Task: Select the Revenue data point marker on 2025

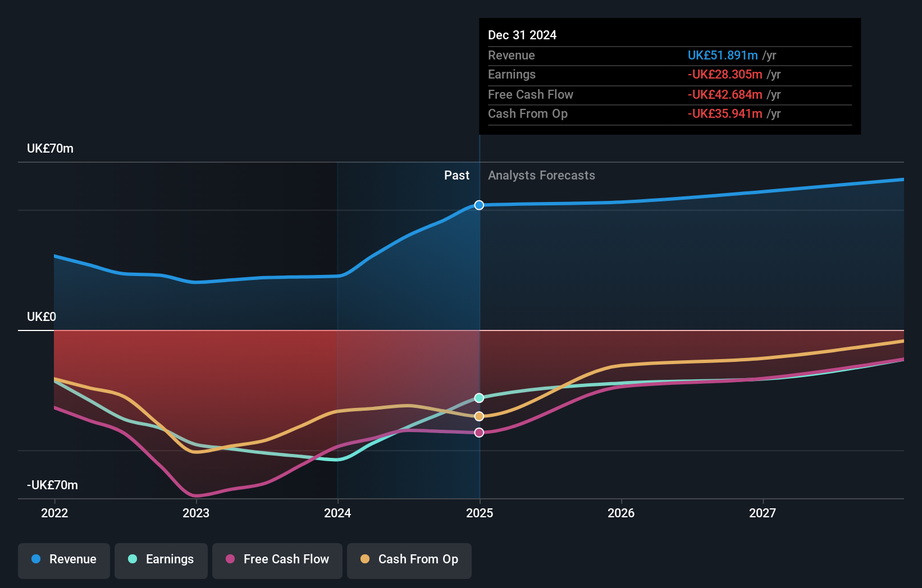Action: tap(479, 205)
